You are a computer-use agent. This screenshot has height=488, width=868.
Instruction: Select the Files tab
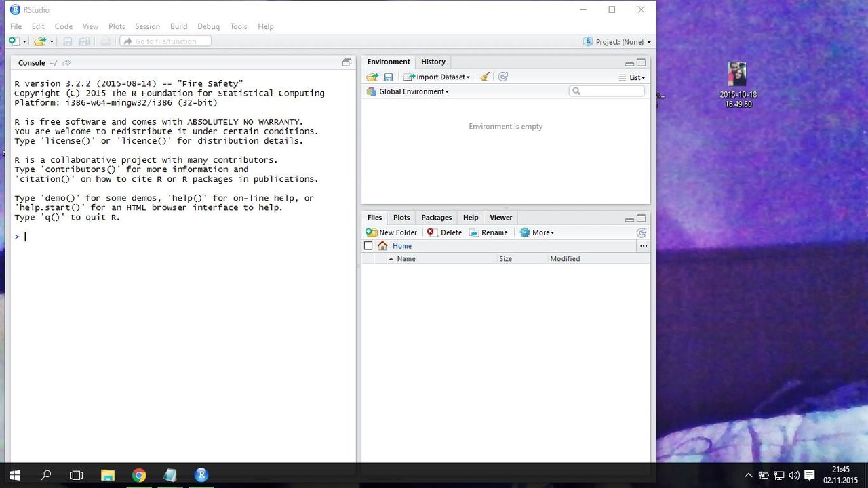point(374,218)
